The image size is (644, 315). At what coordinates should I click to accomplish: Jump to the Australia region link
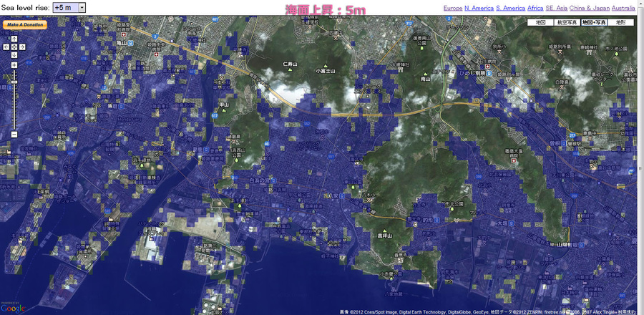coord(623,8)
